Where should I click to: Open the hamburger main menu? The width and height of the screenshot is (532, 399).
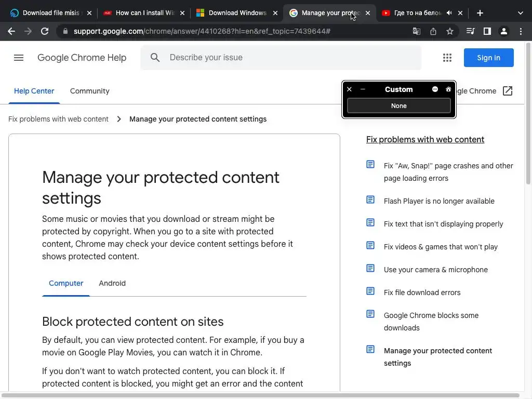coord(19,58)
